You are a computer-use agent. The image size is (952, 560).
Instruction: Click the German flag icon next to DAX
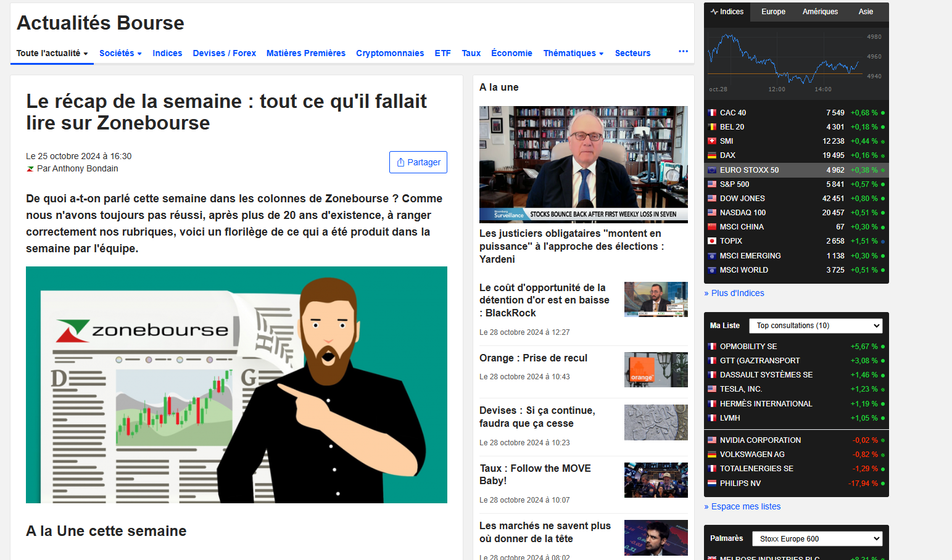point(712,155)
